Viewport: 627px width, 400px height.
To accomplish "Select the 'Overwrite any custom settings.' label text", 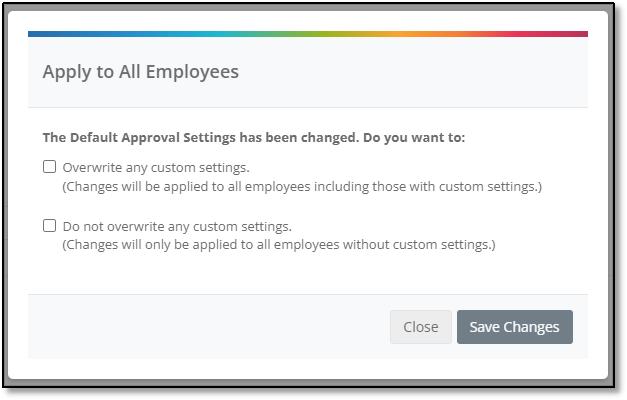I will coord(156,168).
